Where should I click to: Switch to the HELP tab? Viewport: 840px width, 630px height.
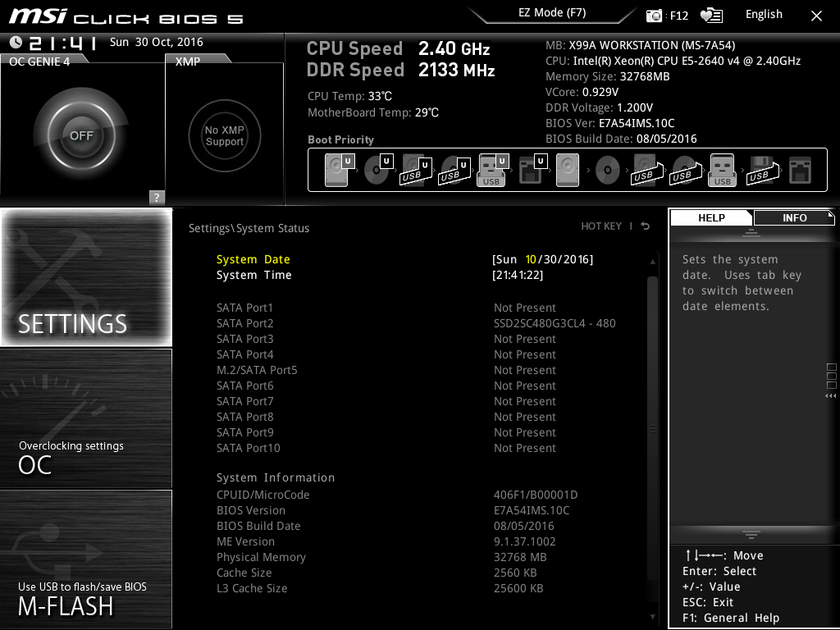tap(711, 218)
